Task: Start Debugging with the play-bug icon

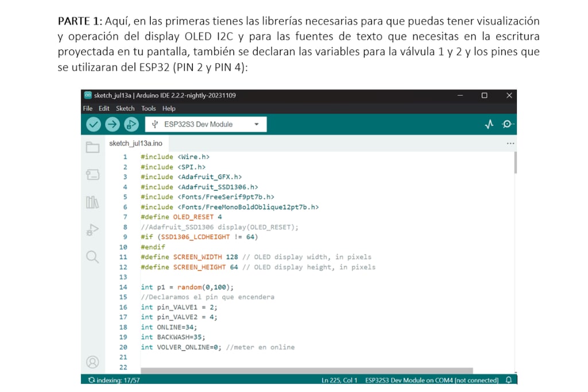Action: pos(131,124)
